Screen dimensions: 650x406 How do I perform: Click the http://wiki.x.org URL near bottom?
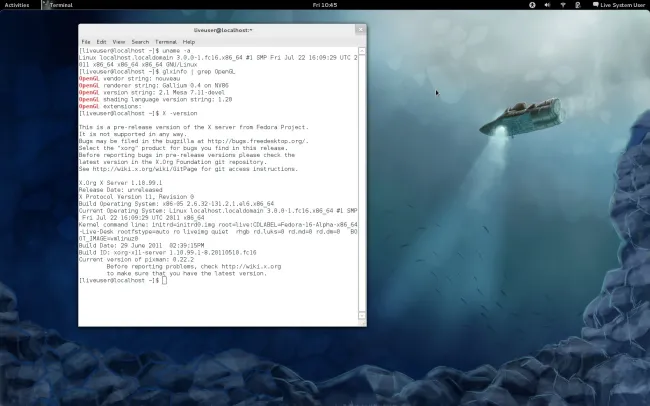[251, 266]
